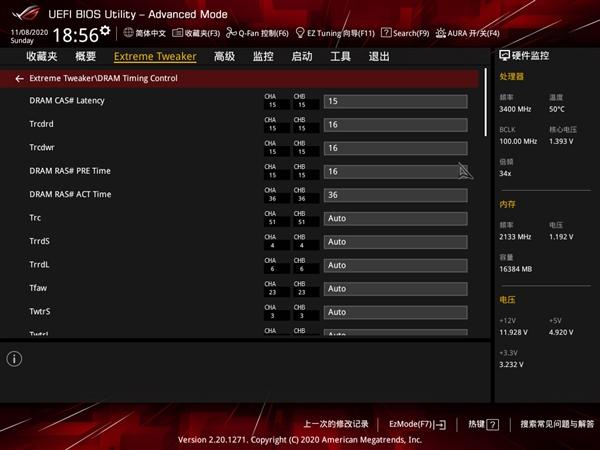This screenshot has height=450, width=600.
Task: Launch EZ Tuning wizard bulb icon
Action: click(300, 33)
